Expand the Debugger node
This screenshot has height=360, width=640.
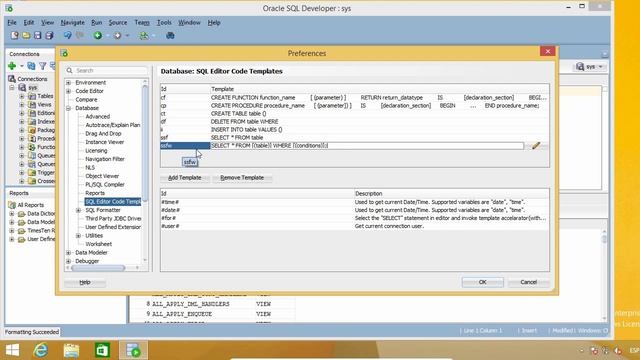click(x=69, y=261)
